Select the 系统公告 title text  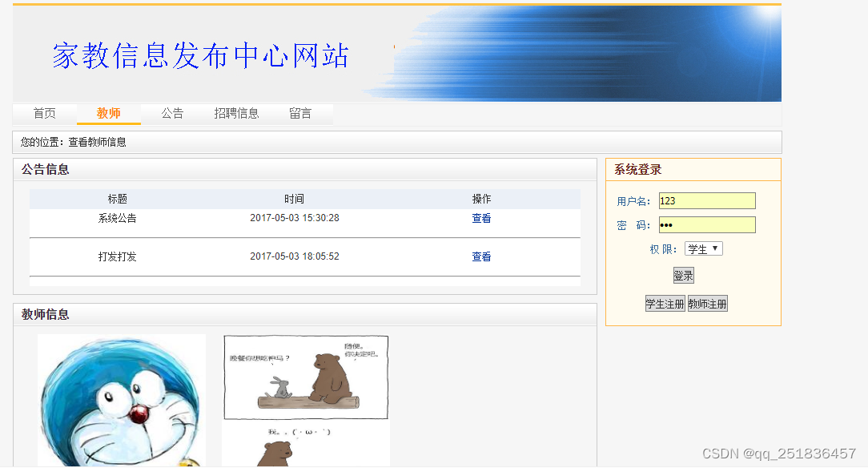(118, 218)
